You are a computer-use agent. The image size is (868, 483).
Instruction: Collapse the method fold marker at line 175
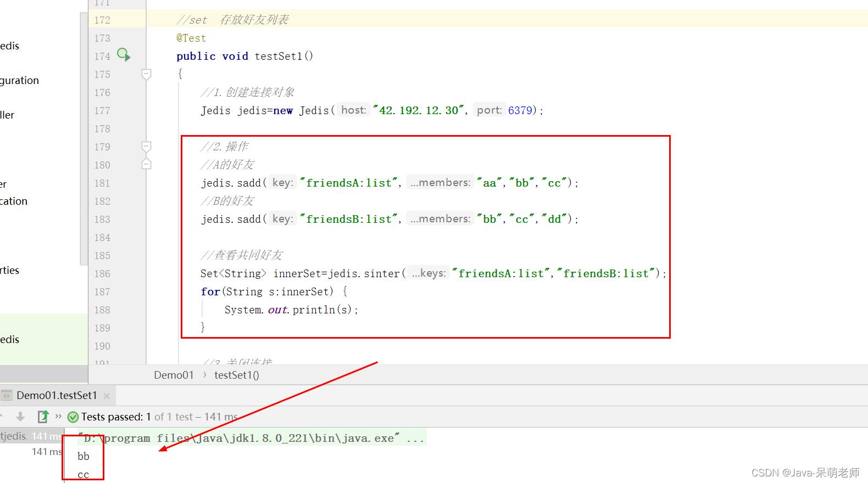pyautogui.click(x=146, y=74)
